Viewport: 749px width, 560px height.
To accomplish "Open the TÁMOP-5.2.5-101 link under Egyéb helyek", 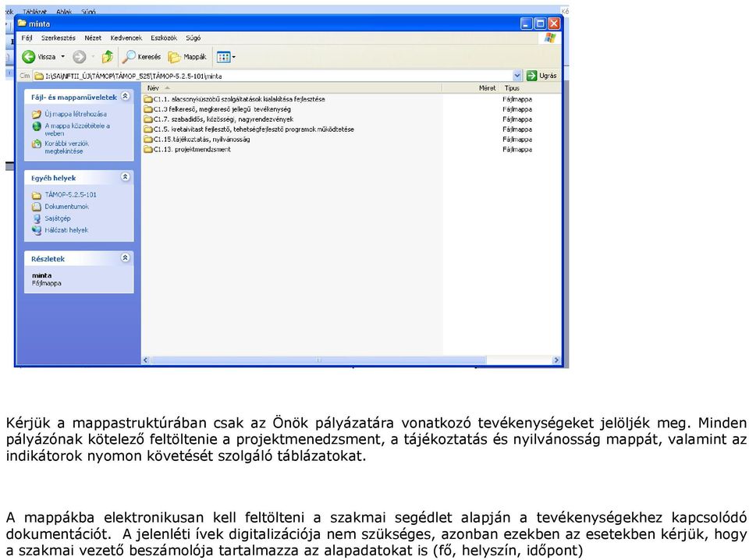I will click(71, 195).
